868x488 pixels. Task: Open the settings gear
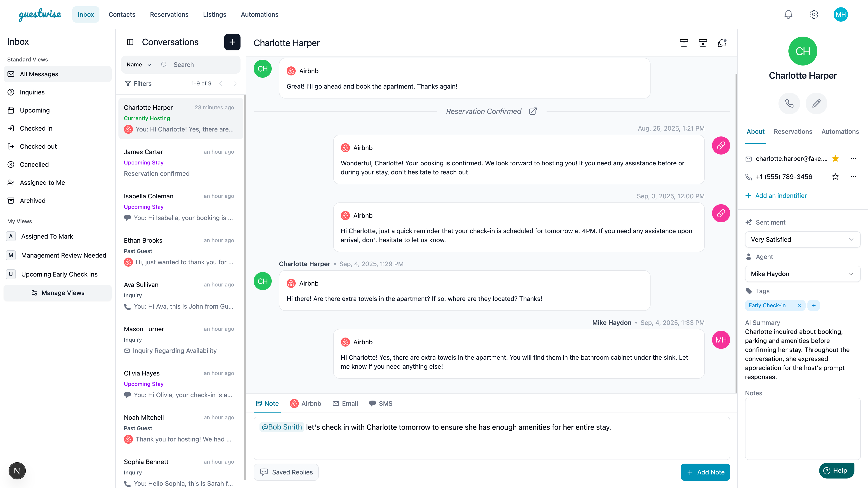814,14
